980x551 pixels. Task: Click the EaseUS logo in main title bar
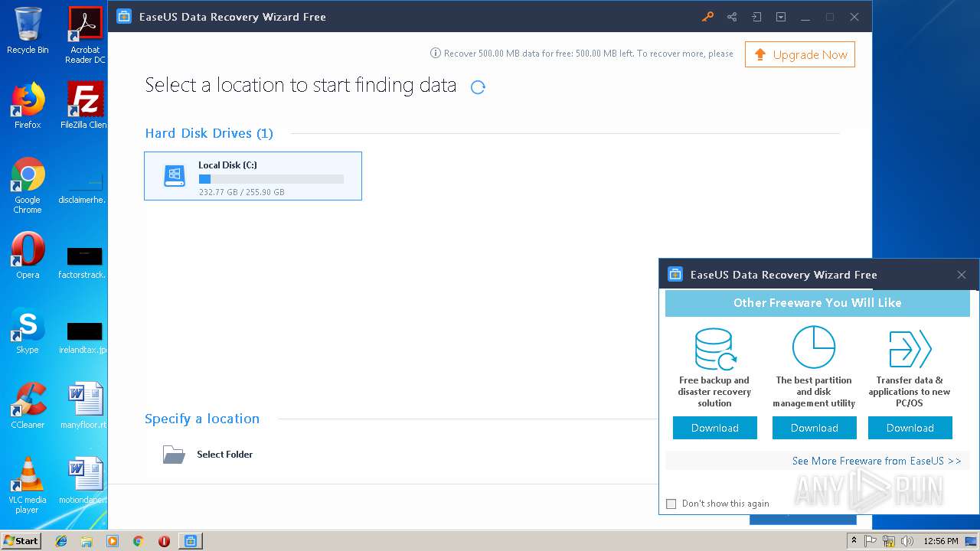coord(124,16)
